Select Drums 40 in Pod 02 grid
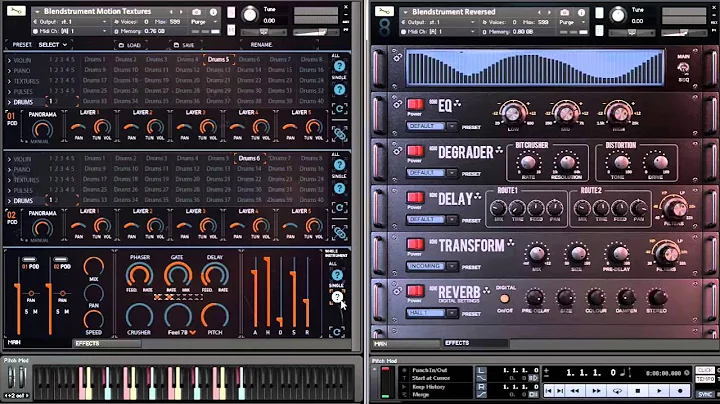 311,200
